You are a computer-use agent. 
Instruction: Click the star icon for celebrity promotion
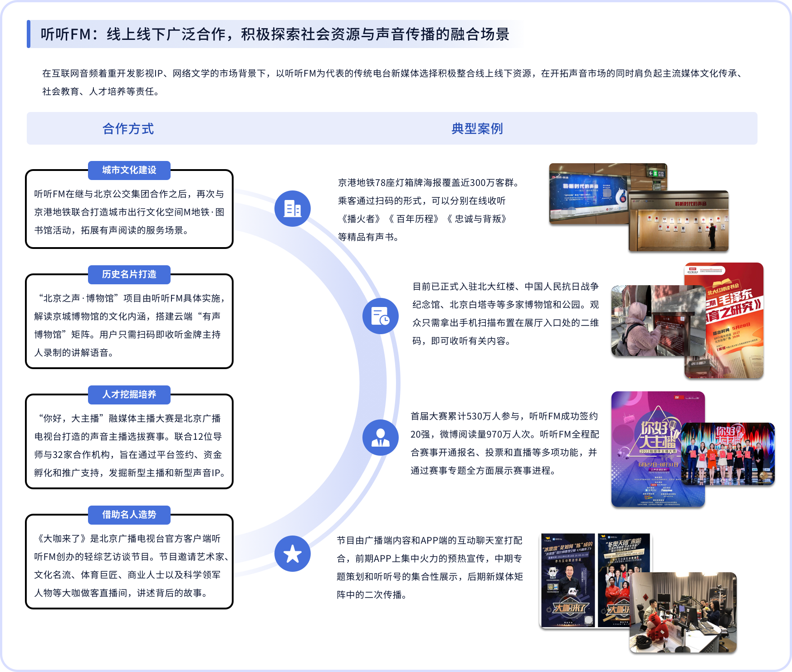[293, 554]
